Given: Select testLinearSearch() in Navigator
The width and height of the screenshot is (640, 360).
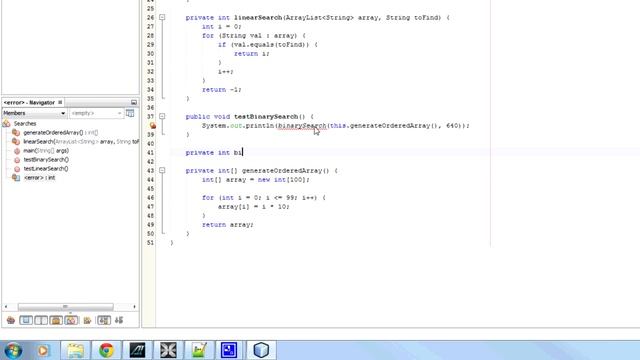Looking at the screenshot, I should tap(46, 169).
